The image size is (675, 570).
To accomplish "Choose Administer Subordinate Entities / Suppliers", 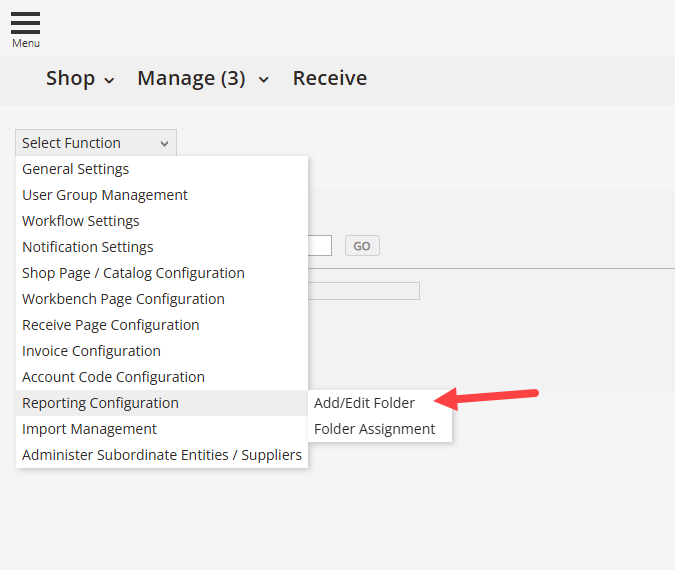I will pos(162,455).
